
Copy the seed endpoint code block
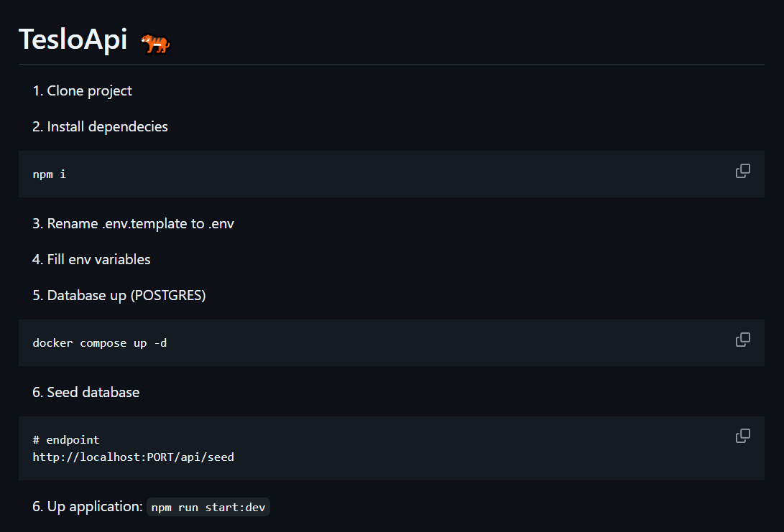point(743,436)
